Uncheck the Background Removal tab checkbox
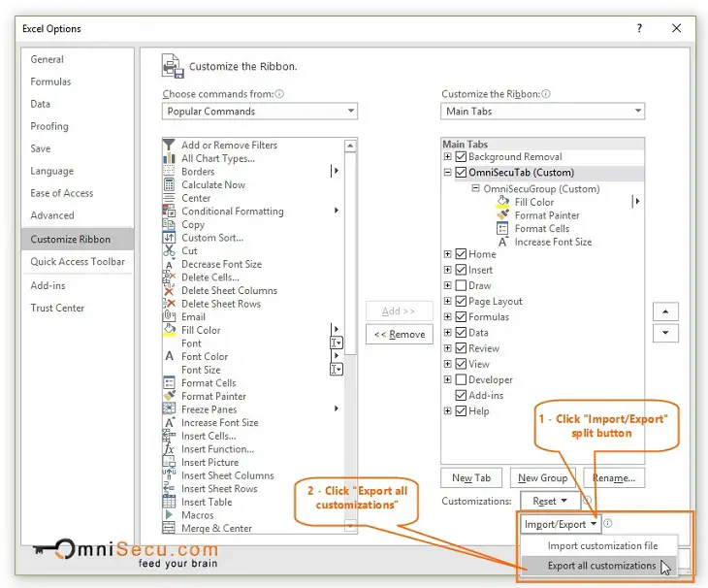Viewport: 708px width, 588px height. point(461,157)
